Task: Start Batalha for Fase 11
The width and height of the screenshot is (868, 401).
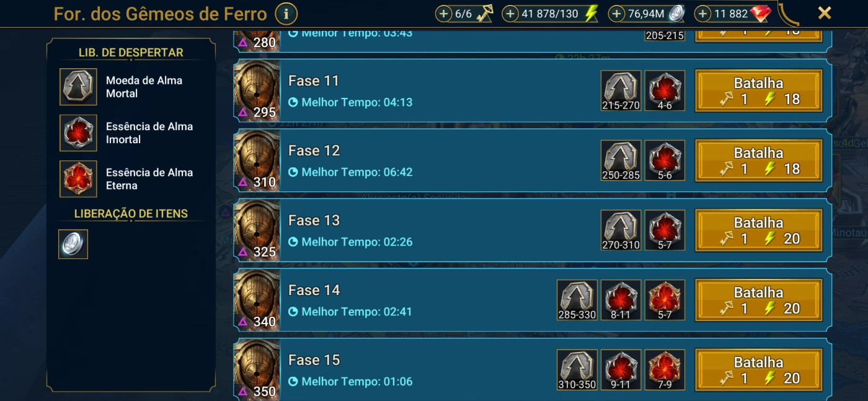Action: (759, 91)
